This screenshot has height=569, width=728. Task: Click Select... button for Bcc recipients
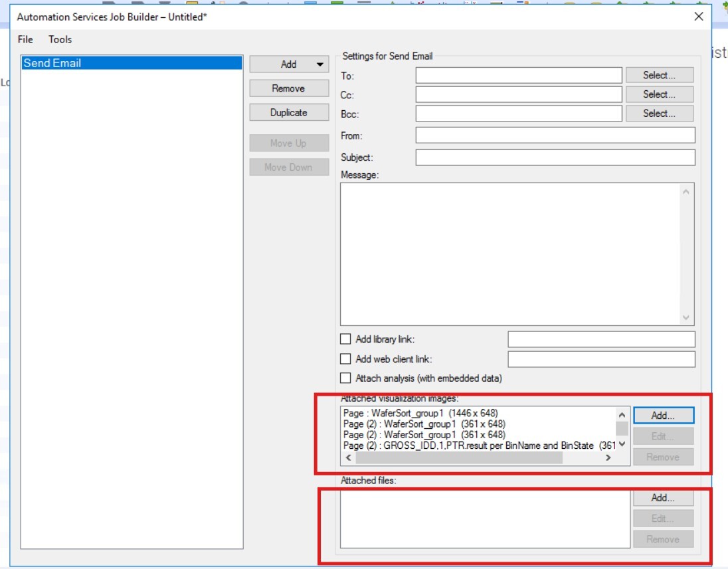click(660, 114)
